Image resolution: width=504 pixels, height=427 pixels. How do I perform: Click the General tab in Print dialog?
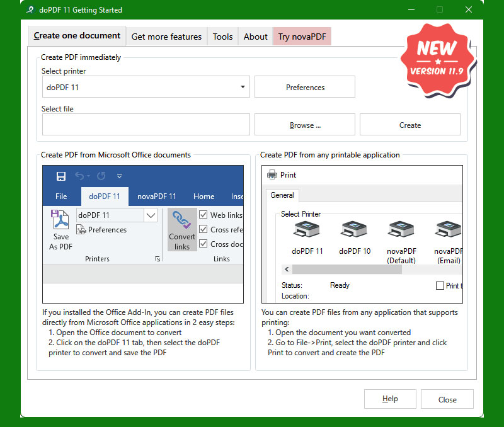tap(282, 195)
